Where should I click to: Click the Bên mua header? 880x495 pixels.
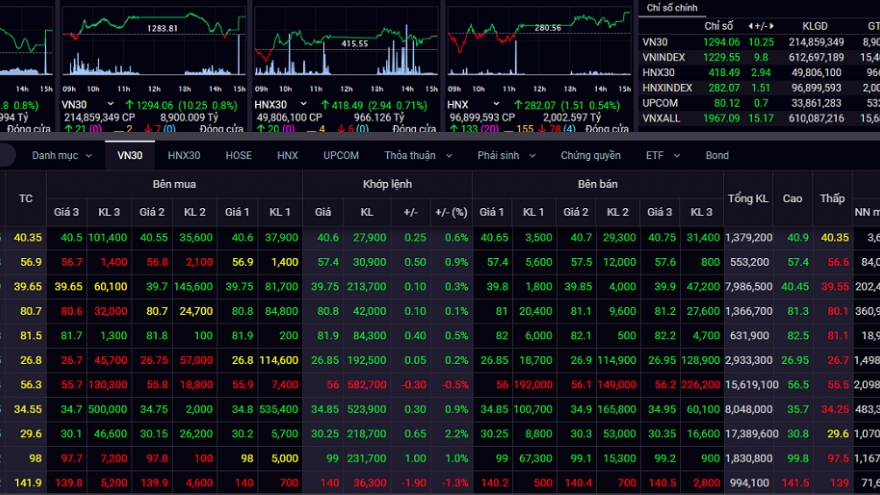click(174, 184)
